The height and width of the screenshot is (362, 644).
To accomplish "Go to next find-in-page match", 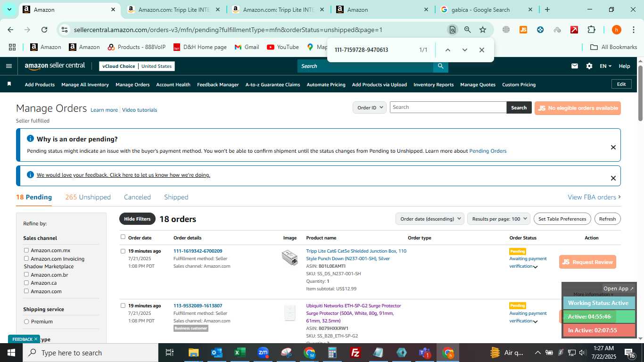I will 465,50.
